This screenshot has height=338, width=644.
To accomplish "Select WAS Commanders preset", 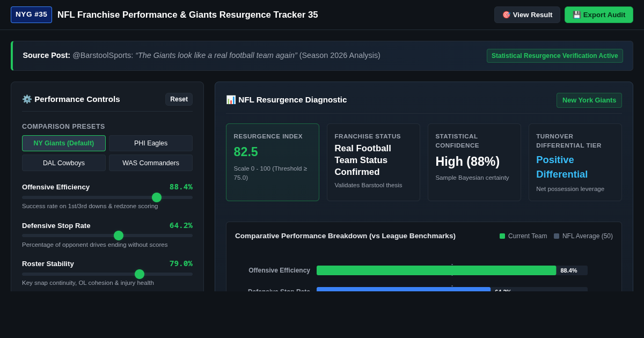I will (x=151, y=163).
